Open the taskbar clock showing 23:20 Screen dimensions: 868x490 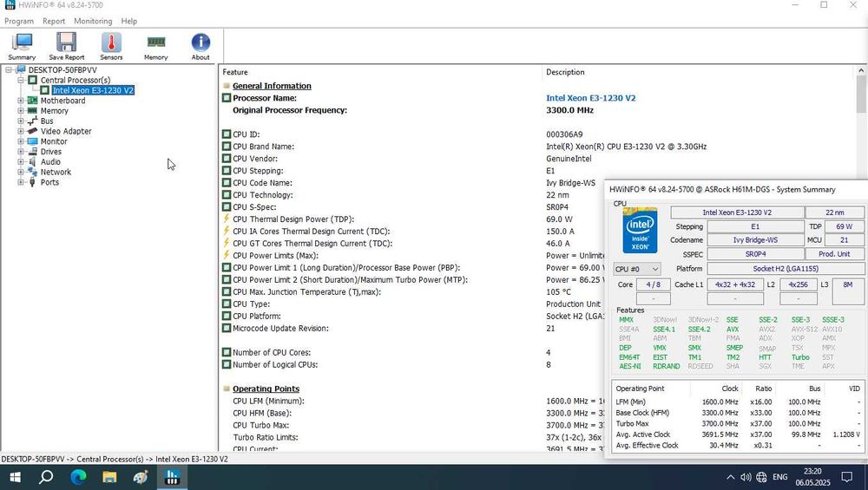812,477
